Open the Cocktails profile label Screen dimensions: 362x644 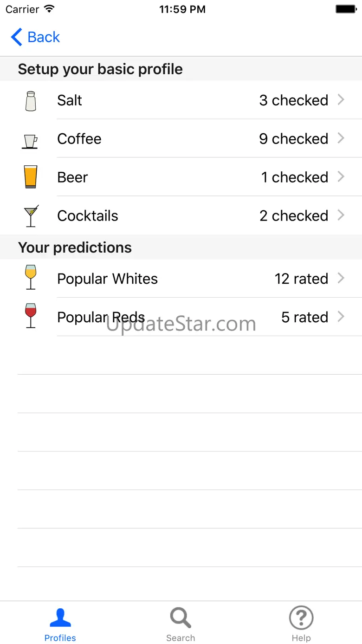[88, 216]
